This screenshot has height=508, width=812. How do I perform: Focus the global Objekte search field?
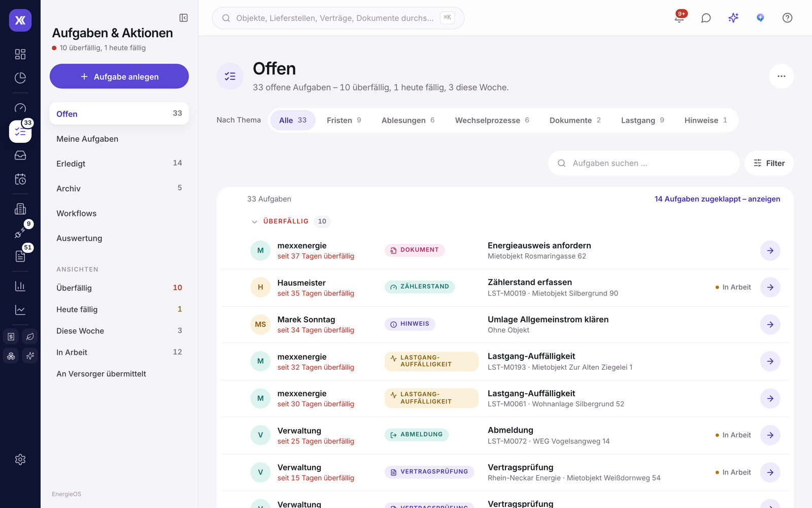click(338, 18)
